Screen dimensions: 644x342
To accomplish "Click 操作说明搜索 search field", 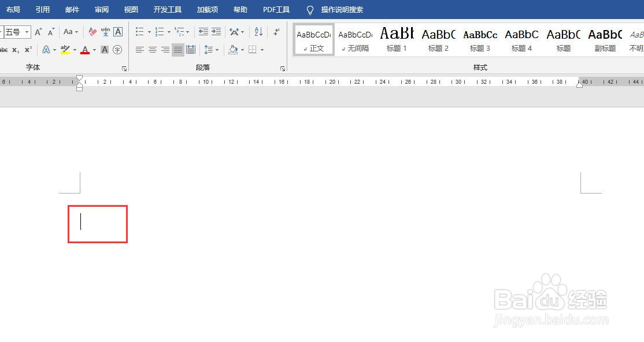I will pos(342,9).
